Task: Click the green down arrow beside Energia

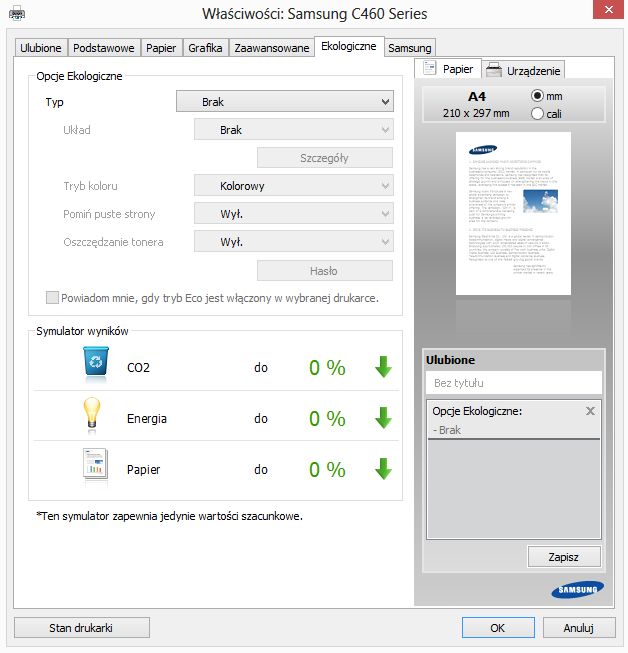Action: (383, 418)
